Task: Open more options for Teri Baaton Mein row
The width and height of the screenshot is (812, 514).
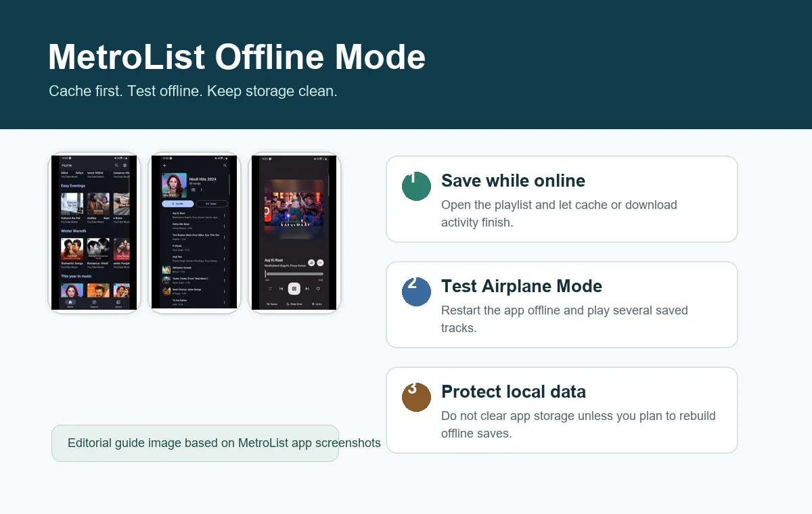Action: coord(224,237)
